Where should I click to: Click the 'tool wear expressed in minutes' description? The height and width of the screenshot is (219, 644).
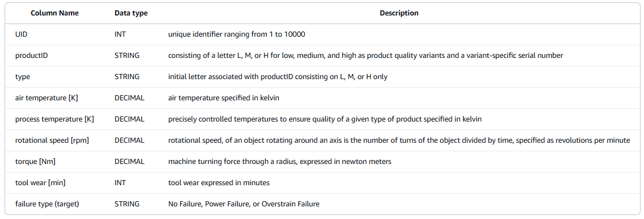pos(219,183)
